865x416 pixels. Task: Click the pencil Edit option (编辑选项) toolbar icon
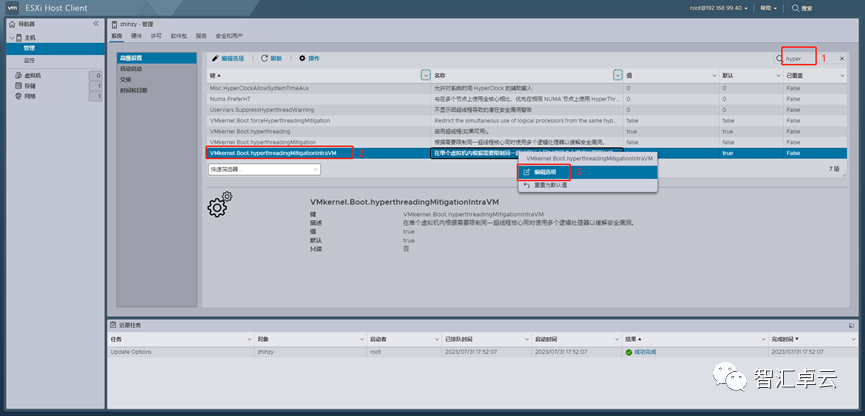pos(215,58)
